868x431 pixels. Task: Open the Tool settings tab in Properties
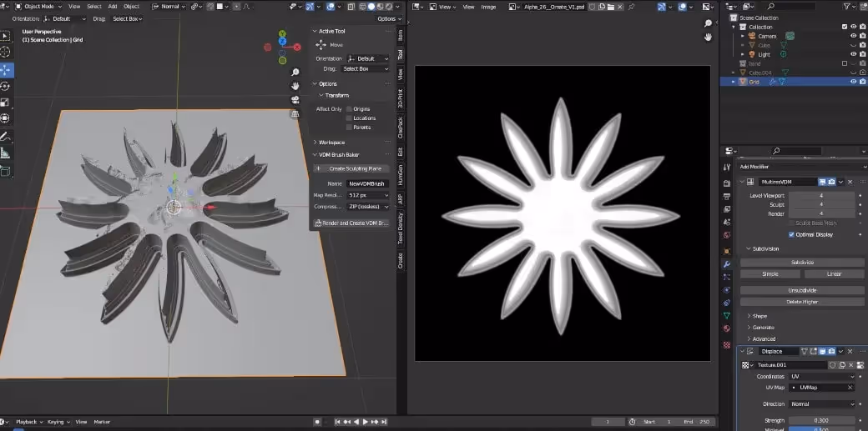coord(727,167)
